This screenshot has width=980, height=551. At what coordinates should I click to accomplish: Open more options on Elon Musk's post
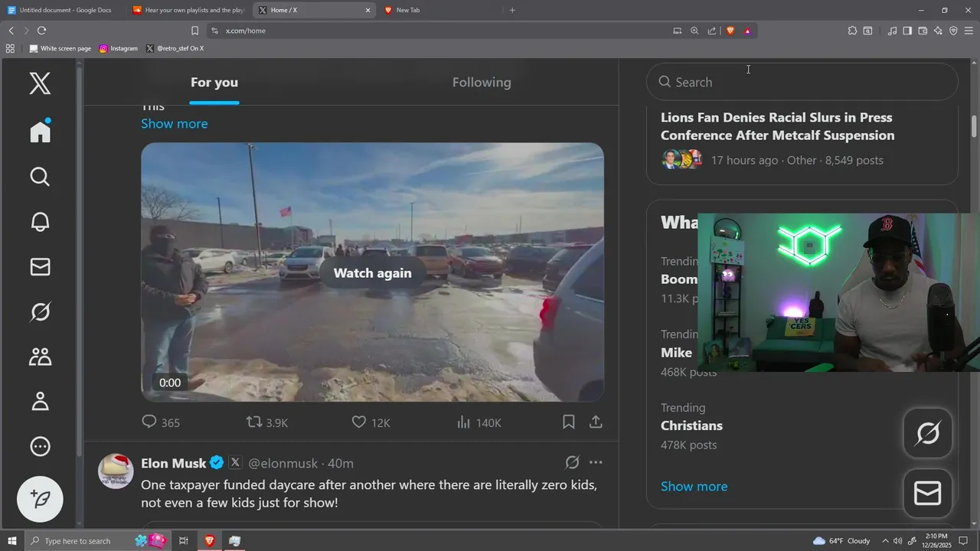tap(596, 462)
